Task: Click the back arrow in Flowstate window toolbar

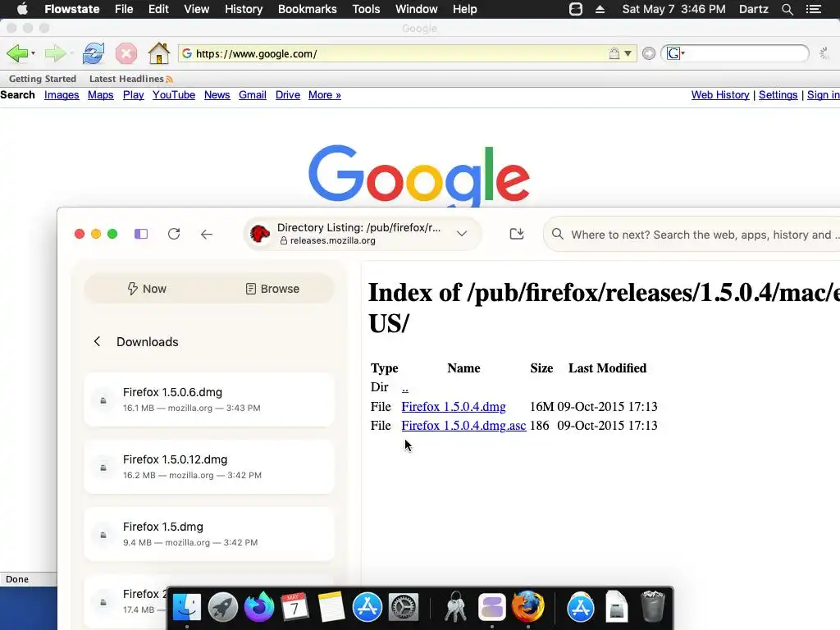Action: (x=206, y=234)
